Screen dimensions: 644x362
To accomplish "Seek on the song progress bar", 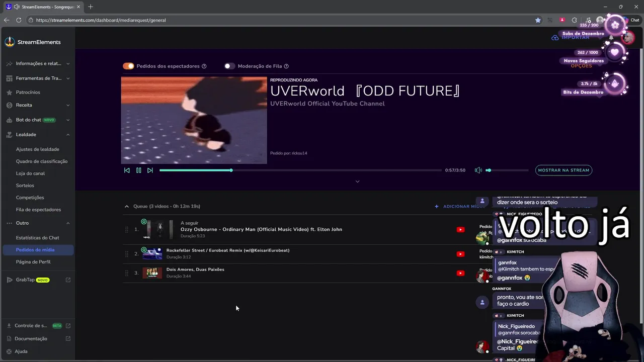I will (x=300, y=170).
